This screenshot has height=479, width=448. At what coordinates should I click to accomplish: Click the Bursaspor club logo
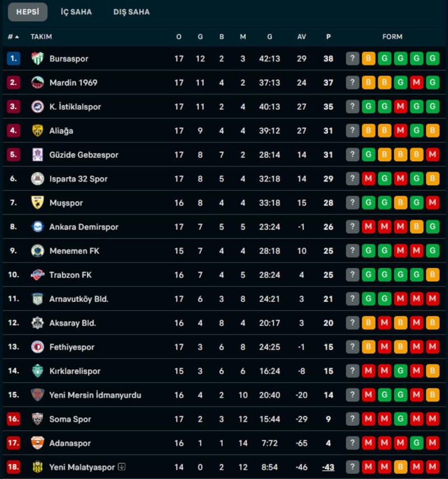point(38,58)
